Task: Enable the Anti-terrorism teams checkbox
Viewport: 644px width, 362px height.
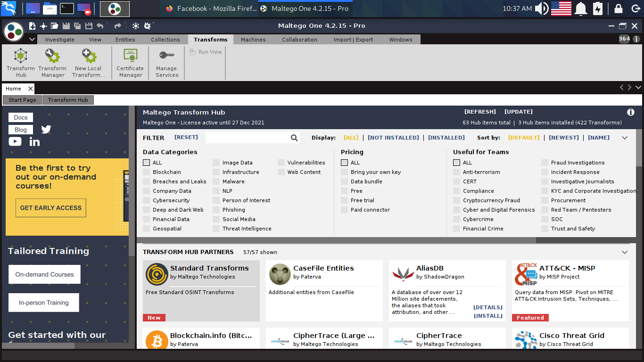Action: [x=457, y=172]
